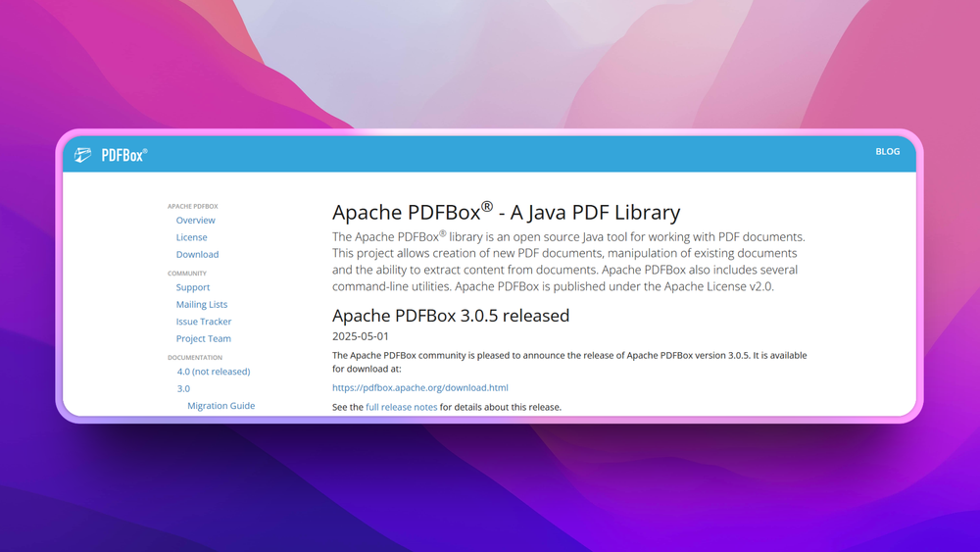
Task: Open the Project Team link
Action: (203, 338)
